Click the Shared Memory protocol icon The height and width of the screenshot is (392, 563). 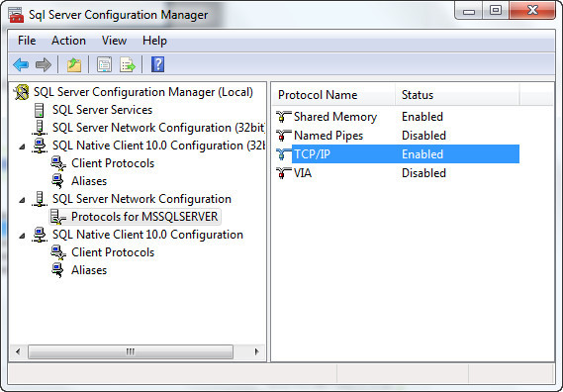click(283, 117)
